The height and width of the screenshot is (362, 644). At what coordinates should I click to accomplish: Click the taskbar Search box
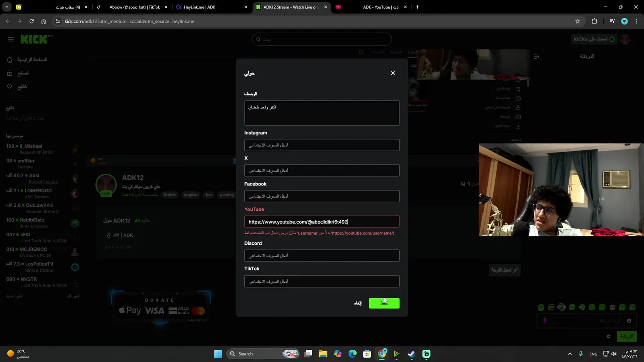pos(264,354)
